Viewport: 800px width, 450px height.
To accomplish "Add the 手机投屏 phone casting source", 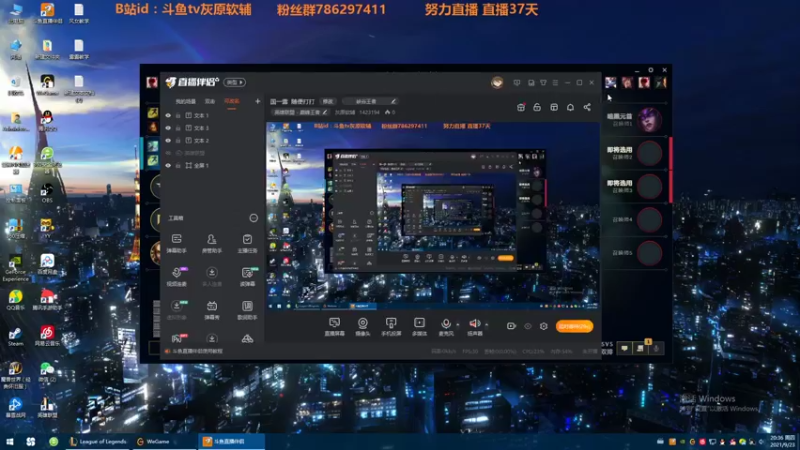I will tap(391, 326).
